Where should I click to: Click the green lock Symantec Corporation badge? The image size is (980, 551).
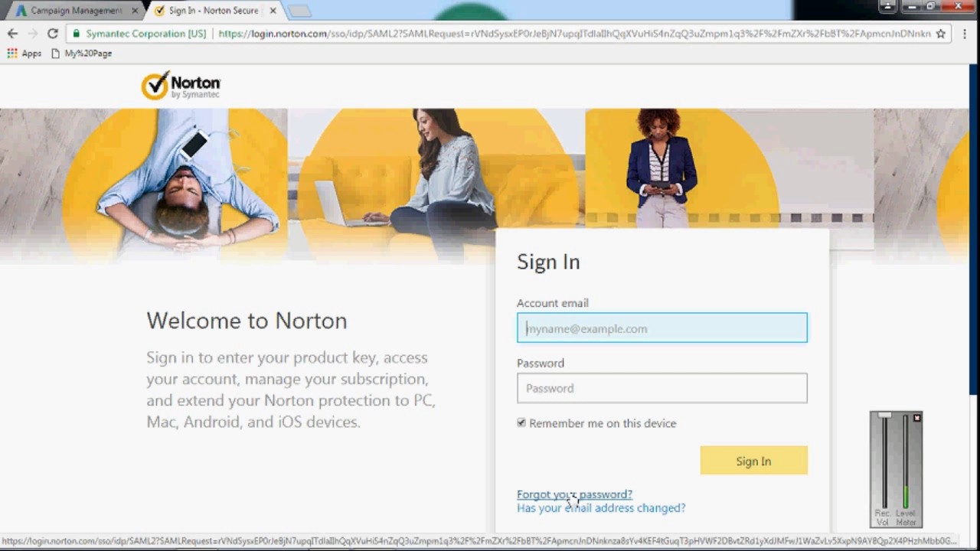click(139, 34)
